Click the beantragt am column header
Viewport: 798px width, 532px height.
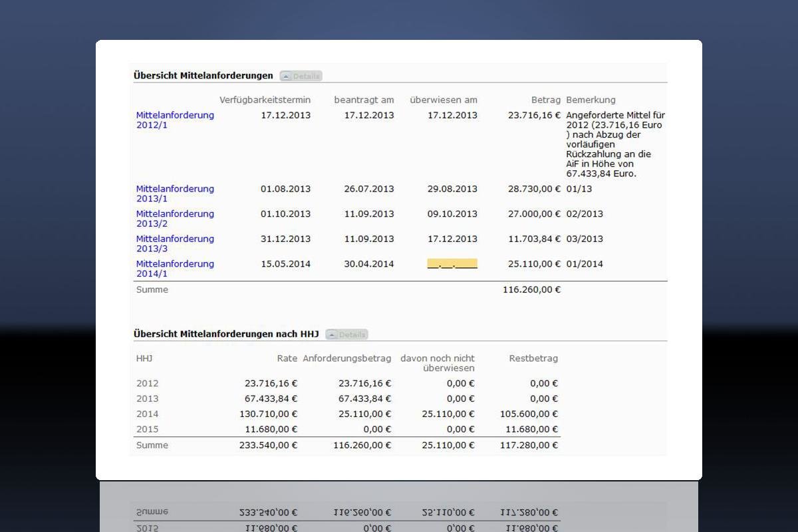click(364, 100)
